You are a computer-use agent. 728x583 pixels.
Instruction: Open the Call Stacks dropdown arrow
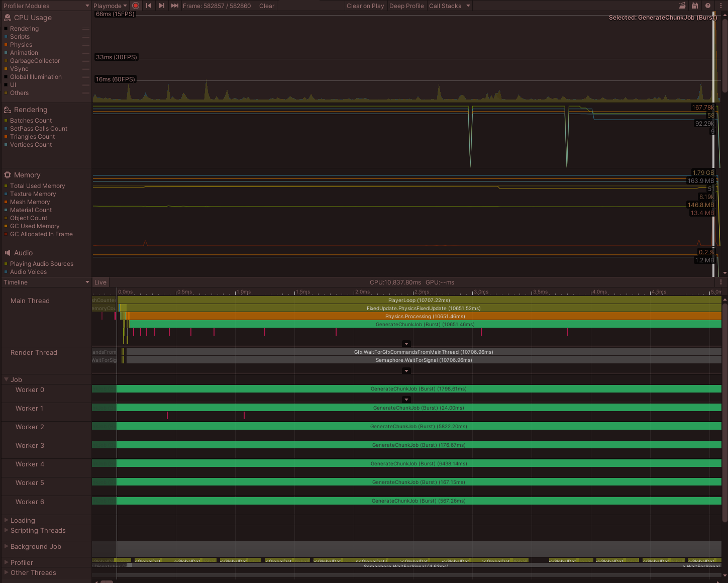[468, 6]
